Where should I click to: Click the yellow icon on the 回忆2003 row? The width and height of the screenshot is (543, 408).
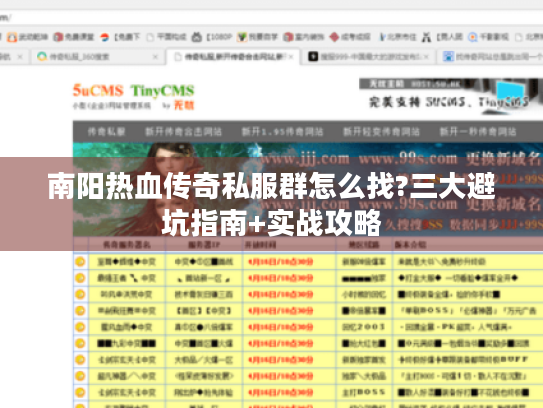point(80,327)
